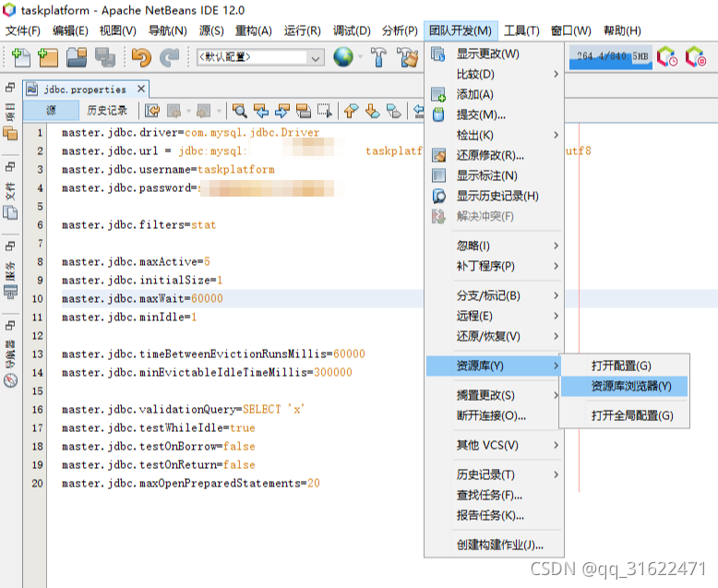
Task: Click Find Next Occurrence arrow icon
Action: coord(282,111)
